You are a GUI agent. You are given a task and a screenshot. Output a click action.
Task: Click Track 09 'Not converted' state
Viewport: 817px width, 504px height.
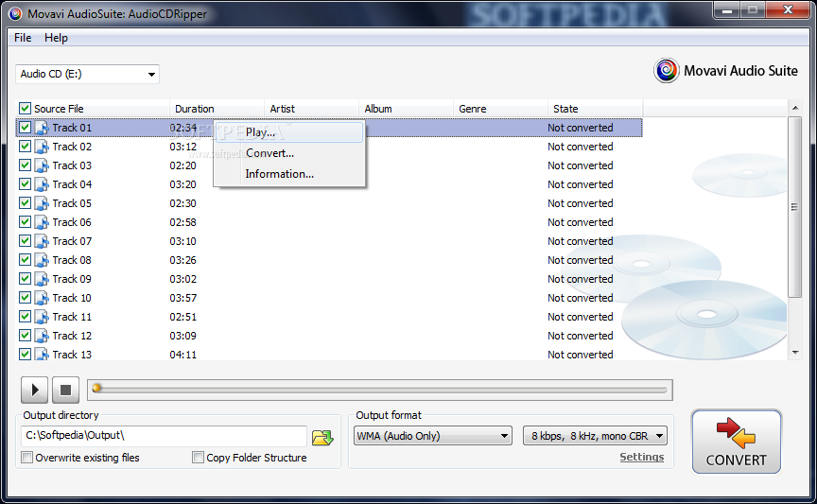tap(580, 279)
